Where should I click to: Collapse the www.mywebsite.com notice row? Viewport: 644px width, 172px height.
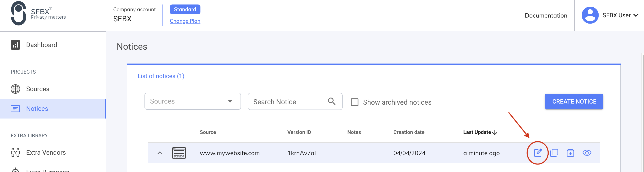coord(160,153)
